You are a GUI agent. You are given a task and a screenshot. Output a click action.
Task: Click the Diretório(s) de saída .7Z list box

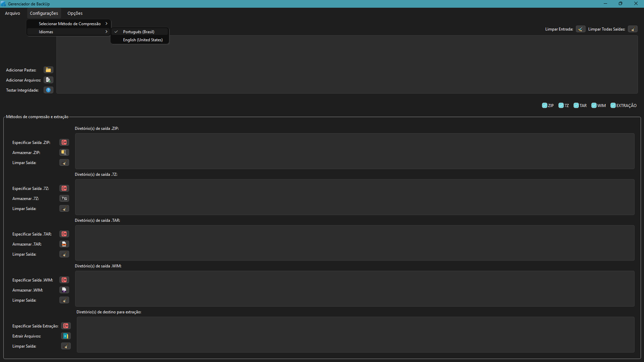(355, 197)
